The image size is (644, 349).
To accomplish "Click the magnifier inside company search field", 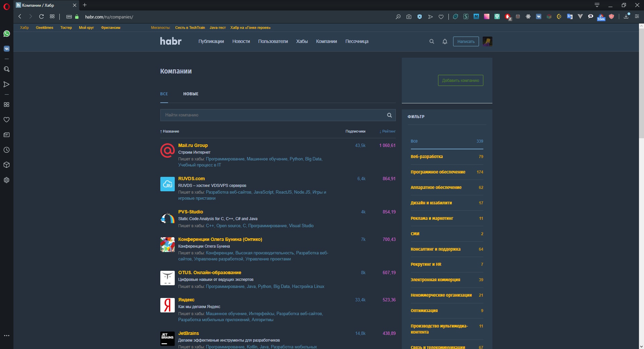I will click(389, 115).
